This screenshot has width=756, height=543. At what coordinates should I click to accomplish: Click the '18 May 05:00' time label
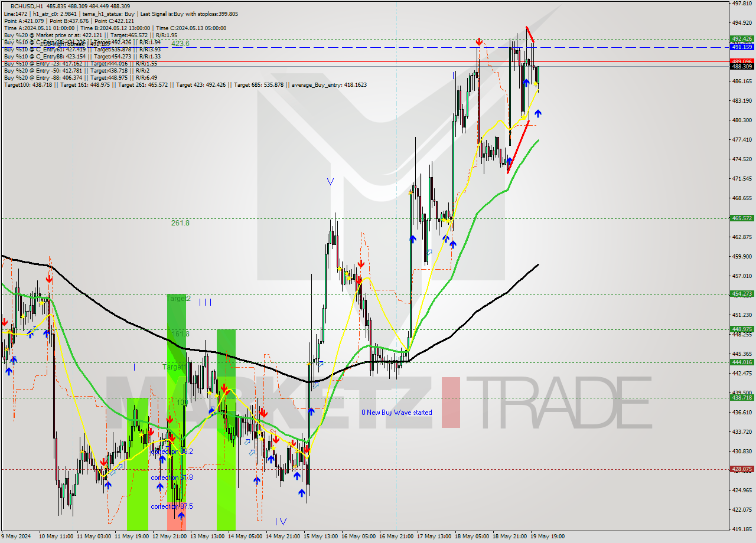pos(472,537)
